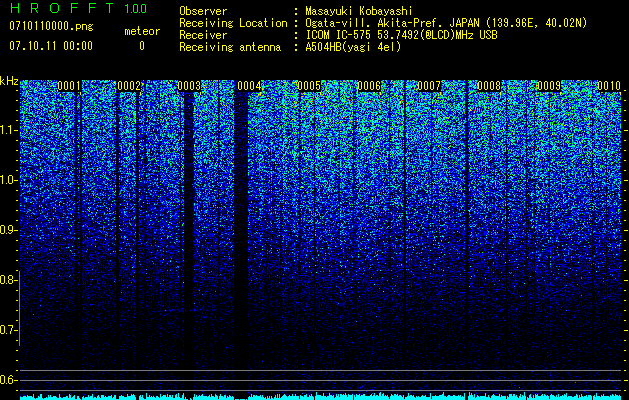This screenshot has height=400, width=629.
Task: Click the kHz axis unit label
Action: 9,81
